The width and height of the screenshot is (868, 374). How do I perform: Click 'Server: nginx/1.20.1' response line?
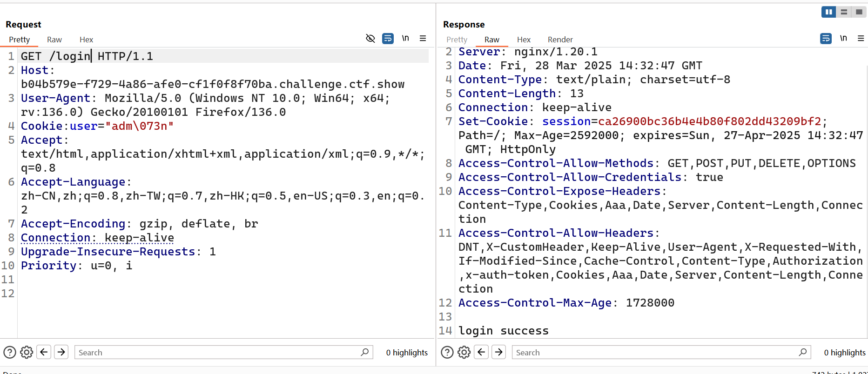click(528, 52)
